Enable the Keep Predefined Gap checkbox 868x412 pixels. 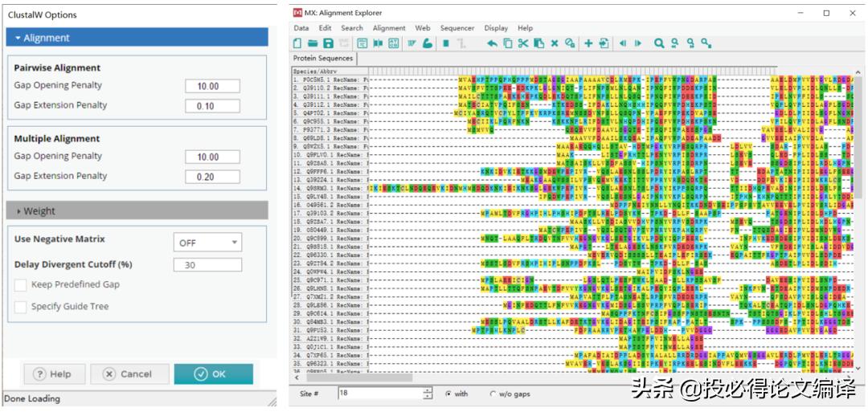(20, 285)
